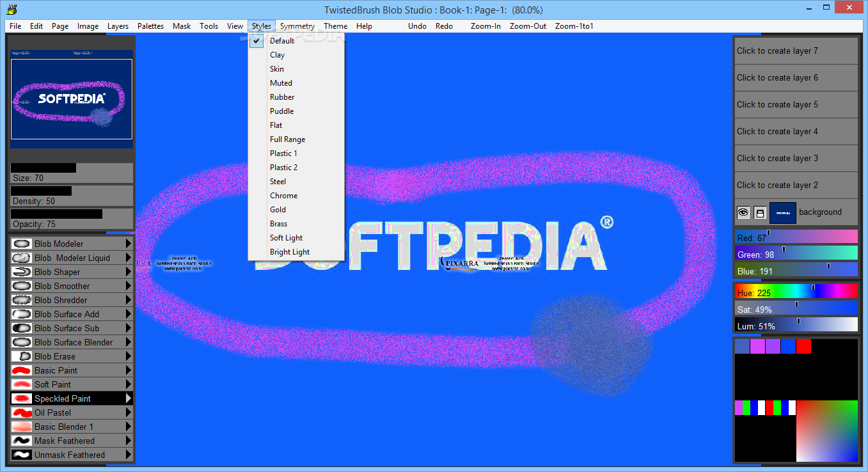Pick the Basic Paint brush icon

coord(22,370)
